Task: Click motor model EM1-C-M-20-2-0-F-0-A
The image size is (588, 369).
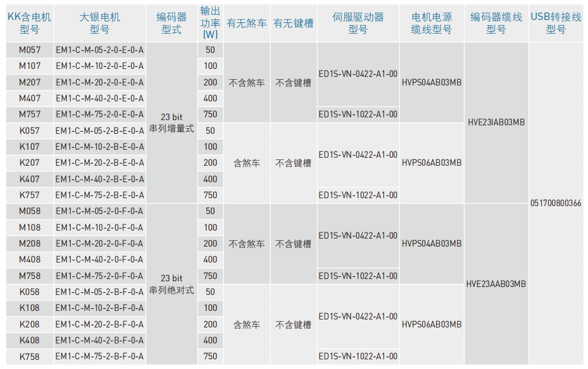Action: coord(100,244)
